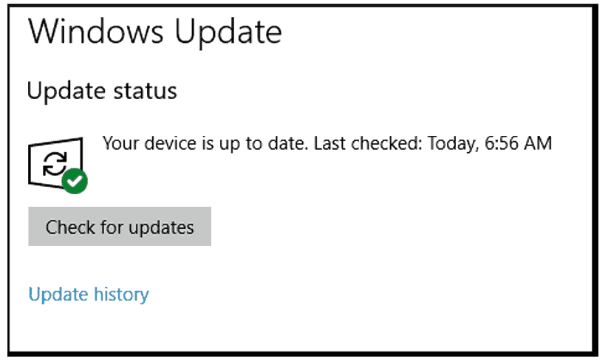This screenshot has width=608, height=364.
Task: Click the word 'updates' on the gray button
Action: point(159,227)
